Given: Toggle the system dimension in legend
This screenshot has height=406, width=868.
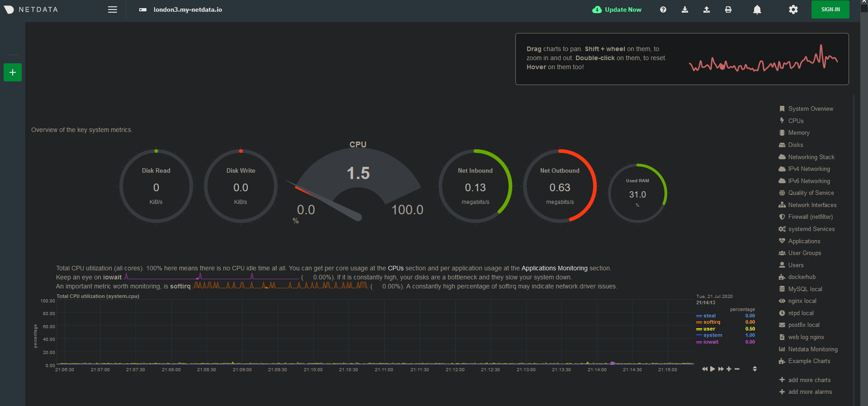Looking at the screenshot, I should [x=712, y=335].
